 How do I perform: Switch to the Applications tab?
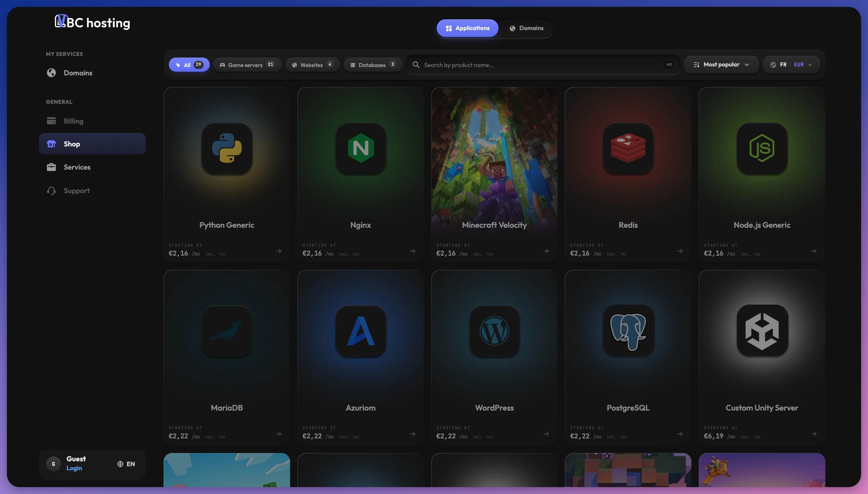pos(467,28)
